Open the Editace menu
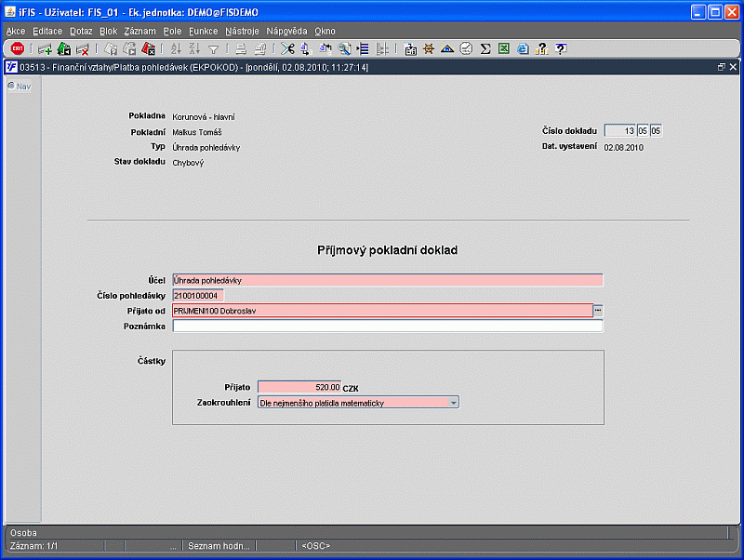 (x=47, y=32)
